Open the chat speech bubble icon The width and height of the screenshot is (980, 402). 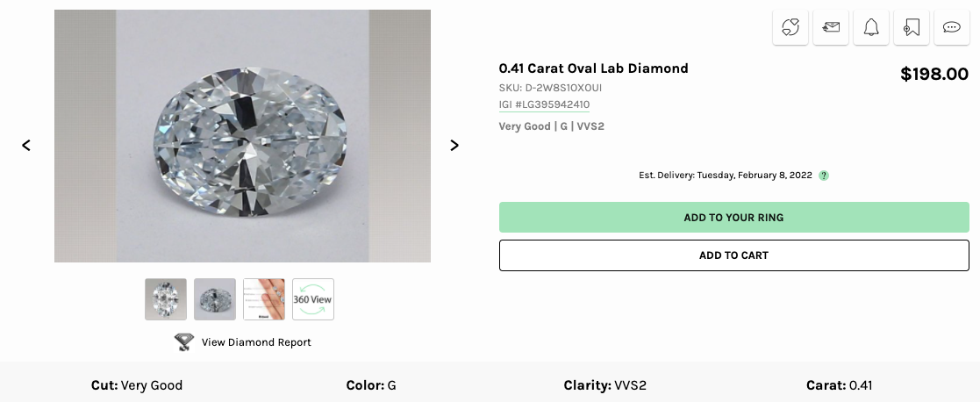952,27
